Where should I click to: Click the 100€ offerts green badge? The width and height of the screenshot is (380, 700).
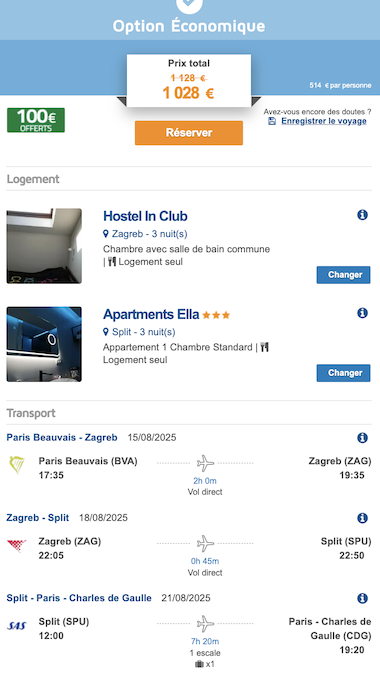click(36, 120)
